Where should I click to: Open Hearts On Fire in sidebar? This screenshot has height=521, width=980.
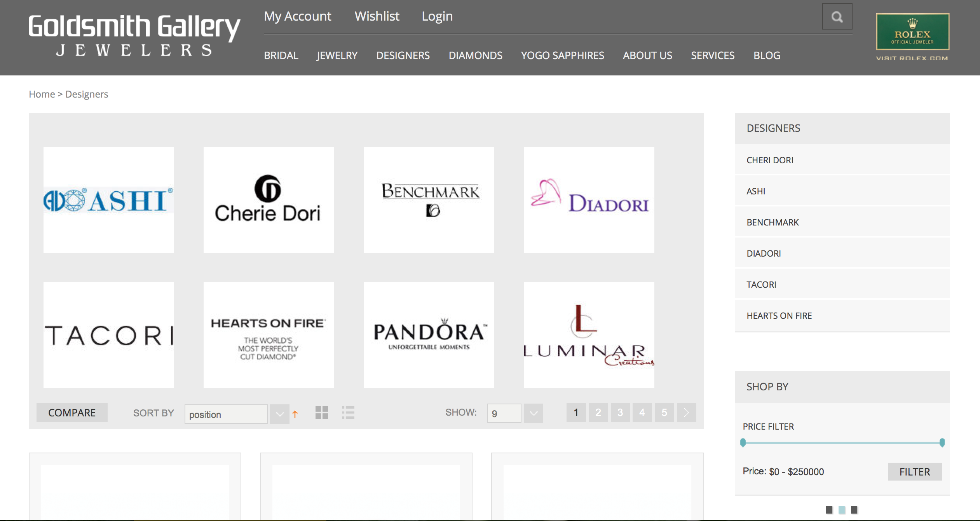pos(842,316)
